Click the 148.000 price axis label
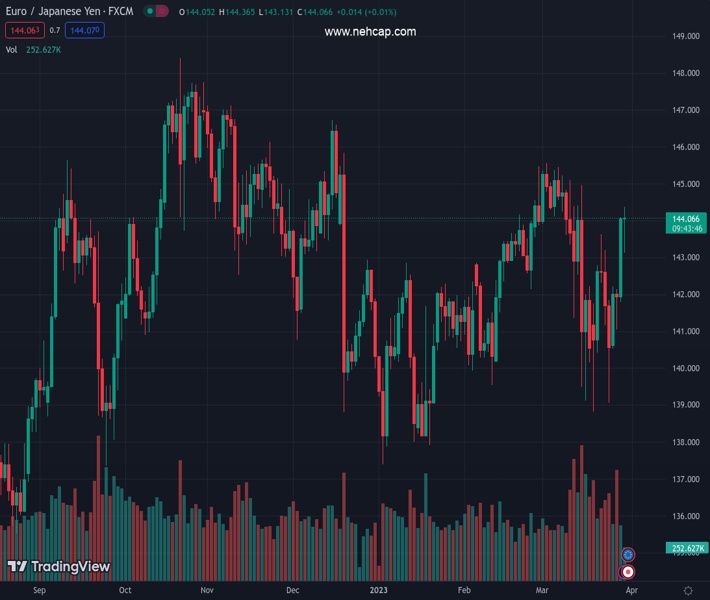The image size is (710, 600). click(685, 73)
